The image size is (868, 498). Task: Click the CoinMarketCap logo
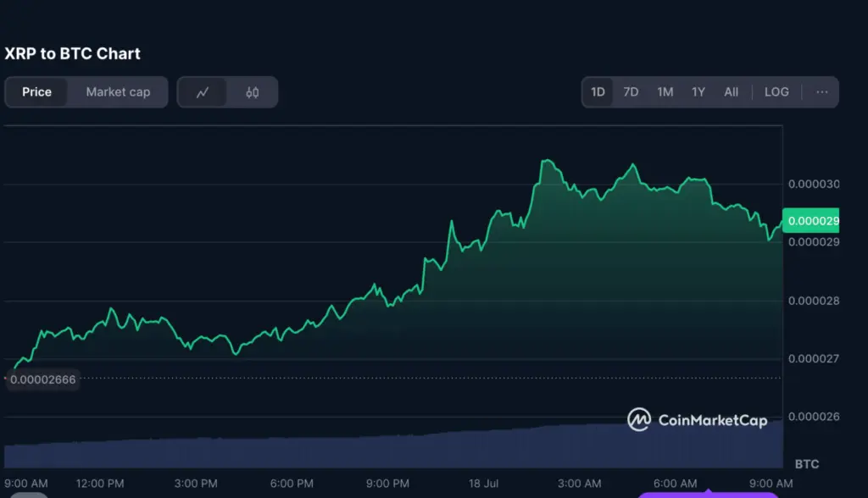click(697, 418)
